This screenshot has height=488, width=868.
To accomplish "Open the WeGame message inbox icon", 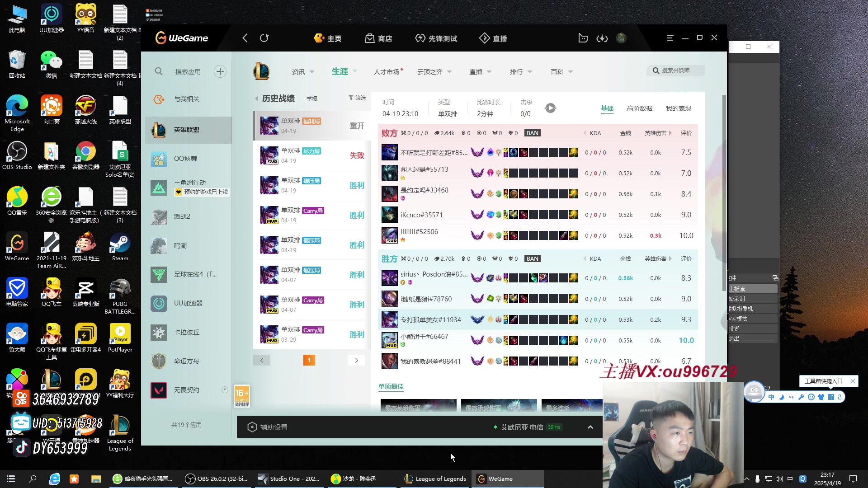I will pyautogui.click(x=583, y=38).
